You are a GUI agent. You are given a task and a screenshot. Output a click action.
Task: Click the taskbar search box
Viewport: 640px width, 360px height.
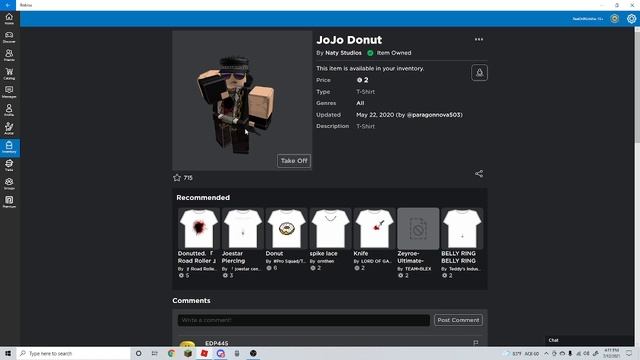click(73, 353)
